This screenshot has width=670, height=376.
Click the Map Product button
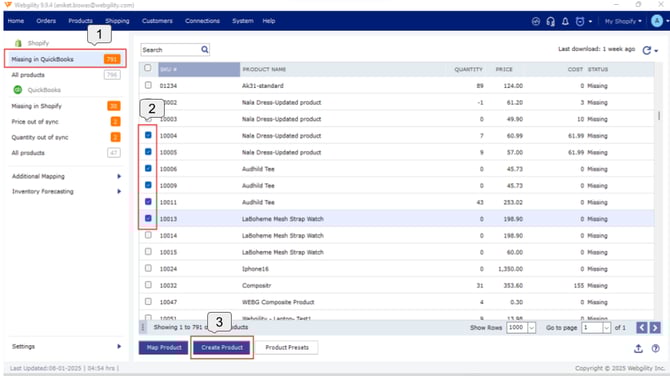(164, 347)
